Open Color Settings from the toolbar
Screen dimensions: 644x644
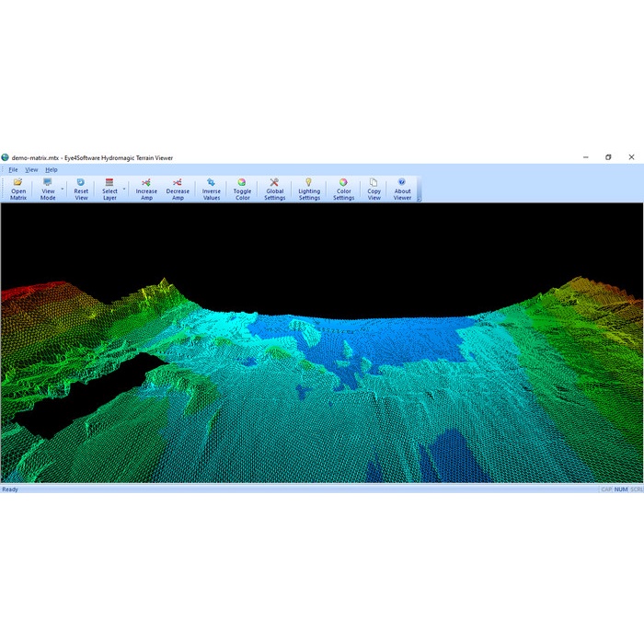pyautogui.click(x=344, y=190)
